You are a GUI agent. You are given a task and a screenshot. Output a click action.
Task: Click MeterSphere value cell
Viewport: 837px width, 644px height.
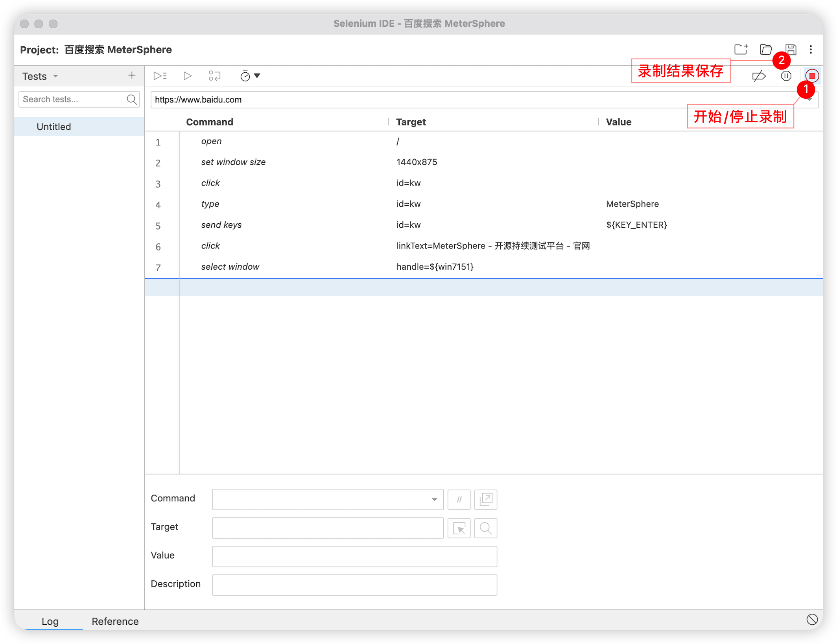632,204
